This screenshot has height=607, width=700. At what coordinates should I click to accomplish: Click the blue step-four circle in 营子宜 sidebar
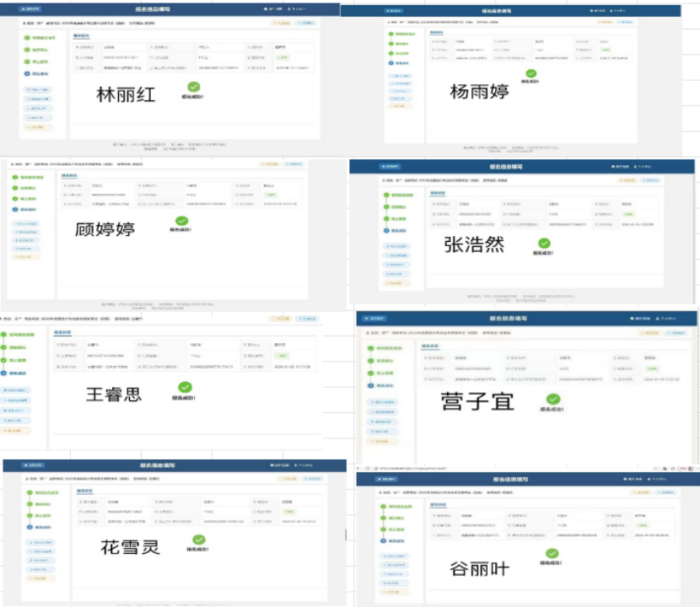click(x=370, y=384)
